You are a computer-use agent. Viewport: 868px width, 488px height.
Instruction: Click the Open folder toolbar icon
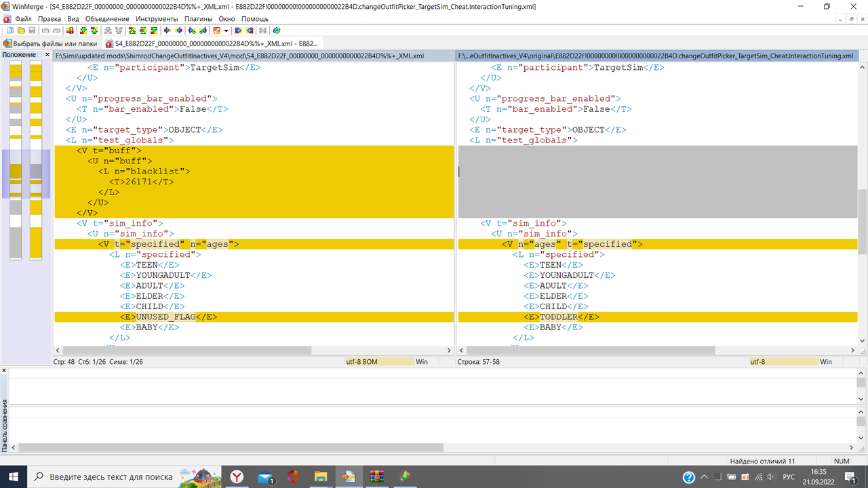[21, 30]
